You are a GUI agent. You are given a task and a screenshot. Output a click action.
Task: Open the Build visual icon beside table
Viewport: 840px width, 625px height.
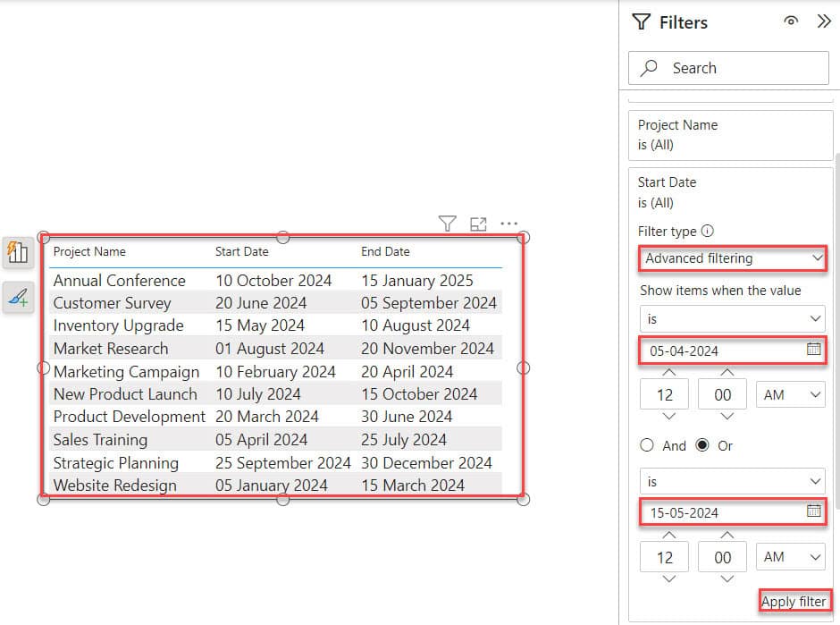point(18,252)
